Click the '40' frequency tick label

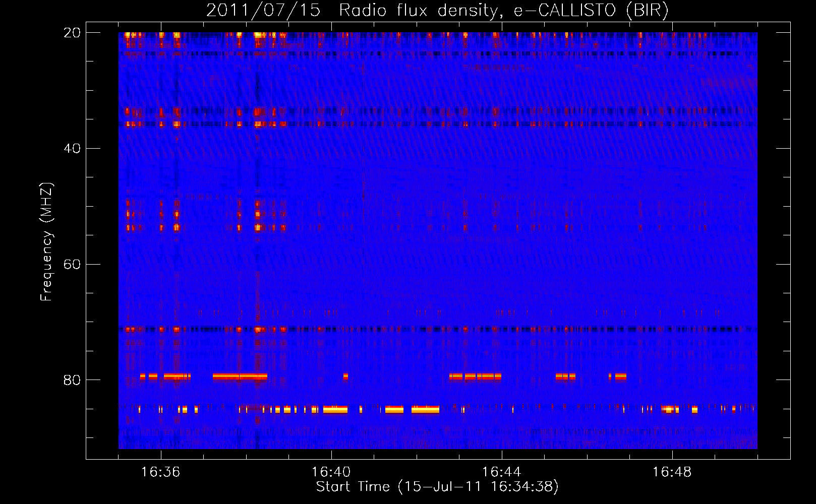tap(72, 148)
